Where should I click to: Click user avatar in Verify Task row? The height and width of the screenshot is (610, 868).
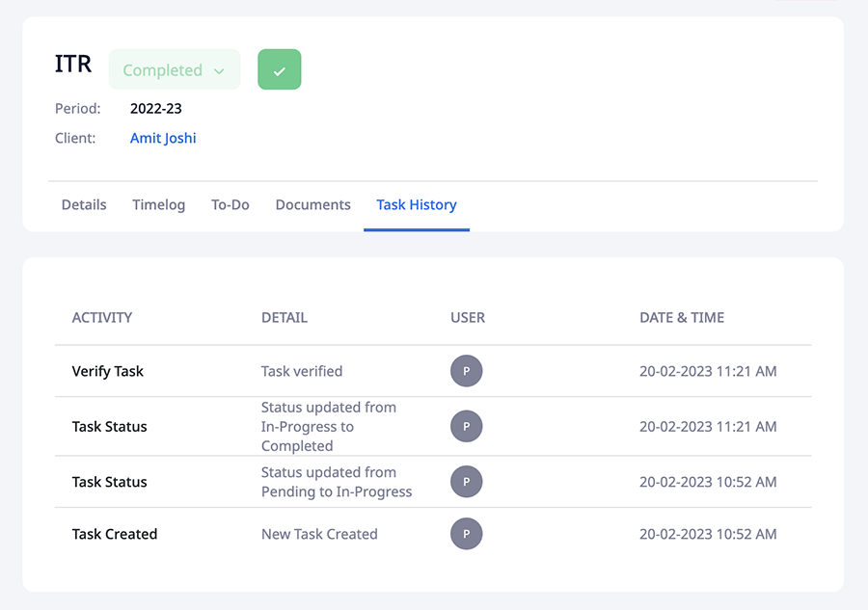(466, 371)
